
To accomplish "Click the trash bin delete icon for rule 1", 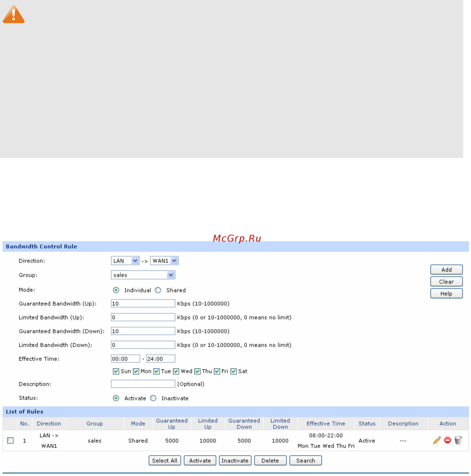I will pyautogui.click(x=458, y=440).
